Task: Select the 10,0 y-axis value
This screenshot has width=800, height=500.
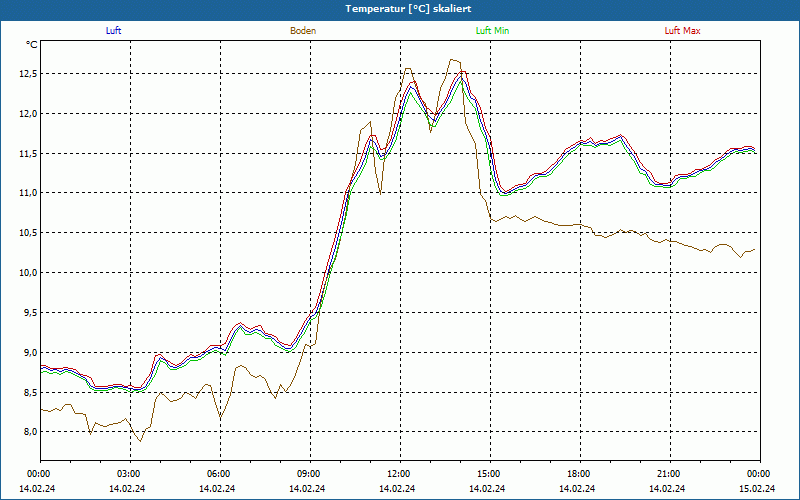Action: (x=28, y=272)
